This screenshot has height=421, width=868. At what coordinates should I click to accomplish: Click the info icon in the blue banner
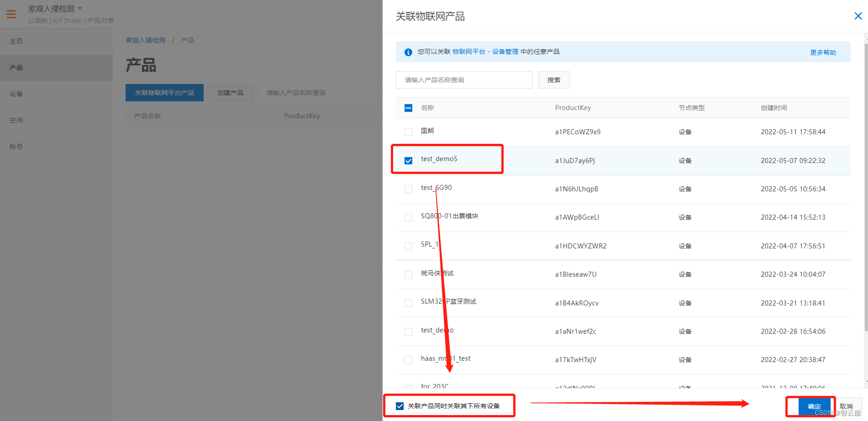(408, 52)
